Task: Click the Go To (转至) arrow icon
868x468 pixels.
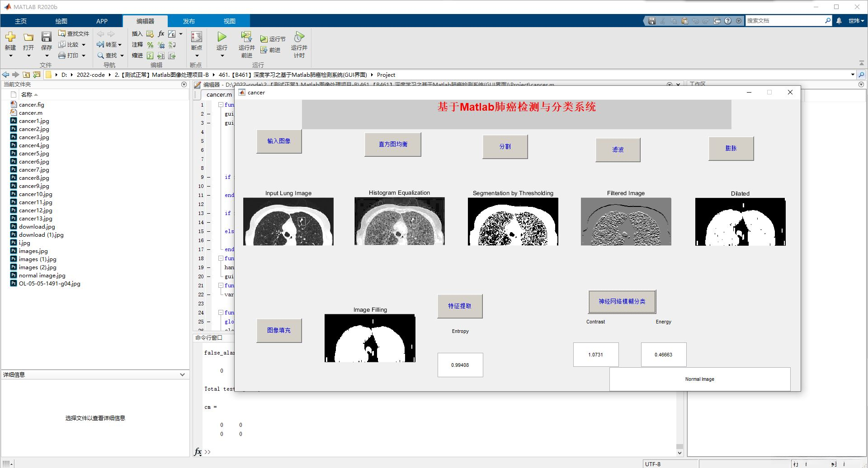Action: point(100,44)
